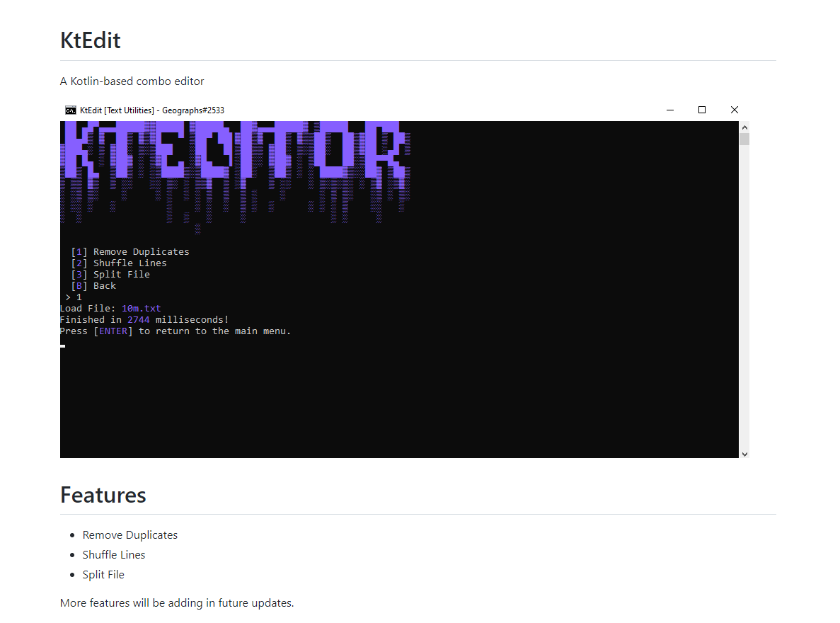Select the console scrollbar thumb
The image size is (840, 623).
pos(744,139)
